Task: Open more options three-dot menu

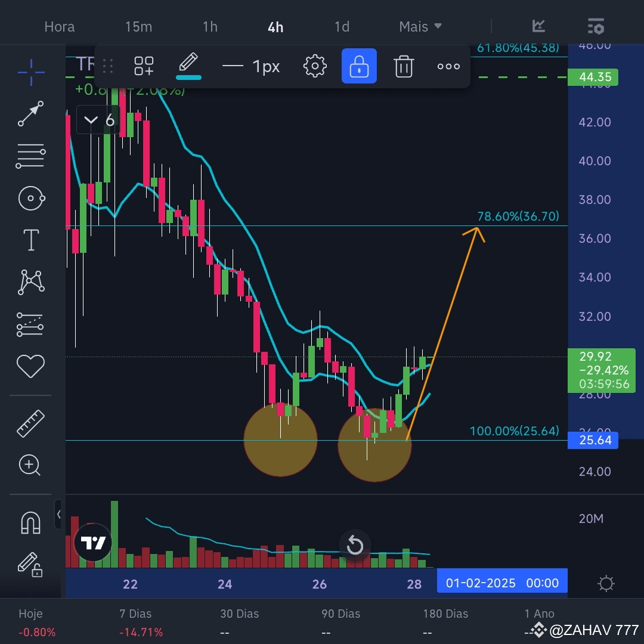Action: (x=448, y=66)
